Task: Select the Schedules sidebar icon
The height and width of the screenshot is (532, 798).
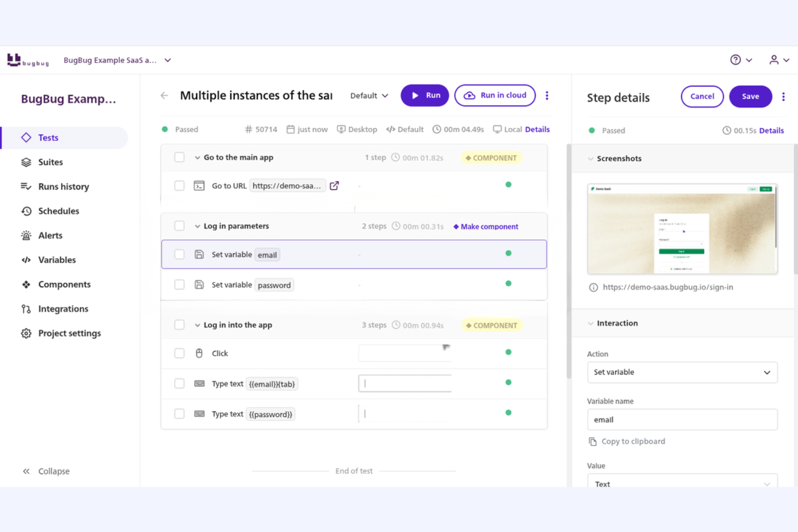Action: click(26, 211)
